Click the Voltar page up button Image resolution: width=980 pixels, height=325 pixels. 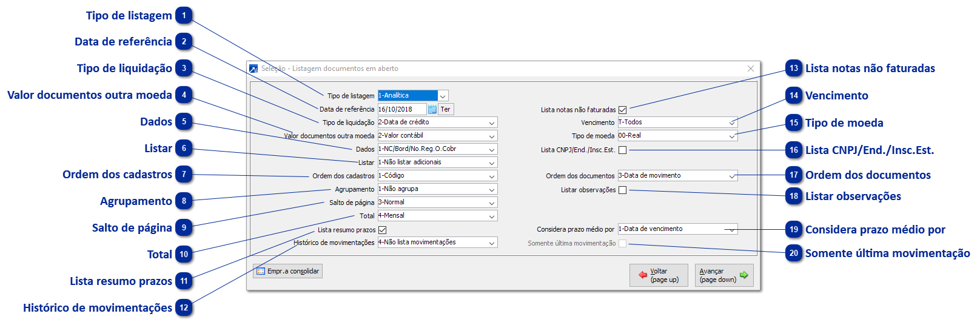pos(659,275)
